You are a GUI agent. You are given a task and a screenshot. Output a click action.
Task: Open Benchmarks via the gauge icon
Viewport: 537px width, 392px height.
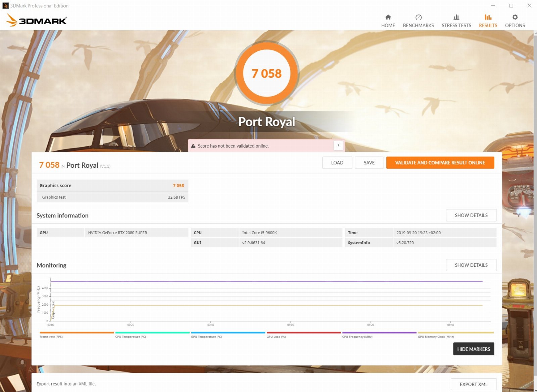418,17
